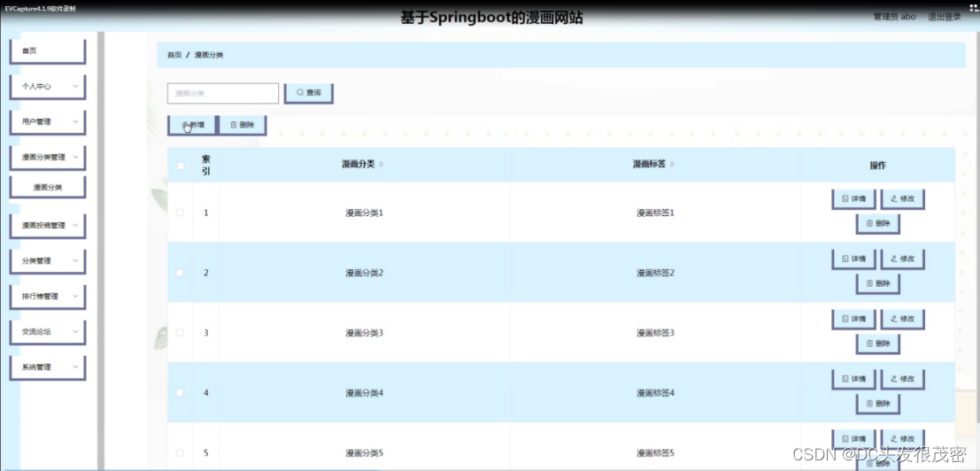Click the 漫画标签2 table cell

tap(656, 273)
